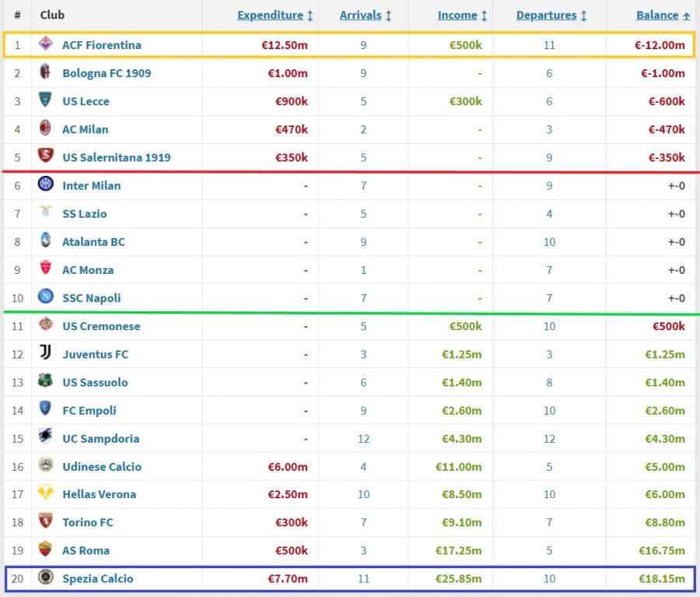Image resolution: width=700 pixels, height=597 pixels.
Task: Click the ACF Fiorentina club crest icon
Action: pos(46,45)
